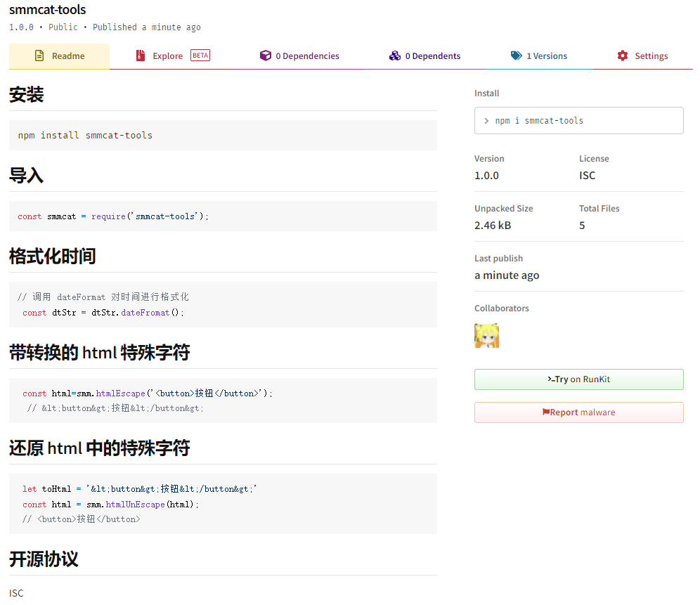700x605 pixels.
Task: Click the Versions tags icon
Action: click(x=516, y=56)
